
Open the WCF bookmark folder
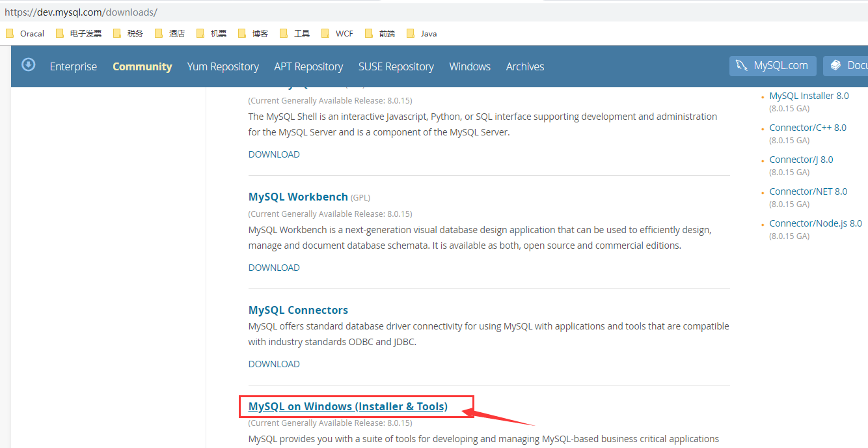pyautogui.click(x=337, y=33)
